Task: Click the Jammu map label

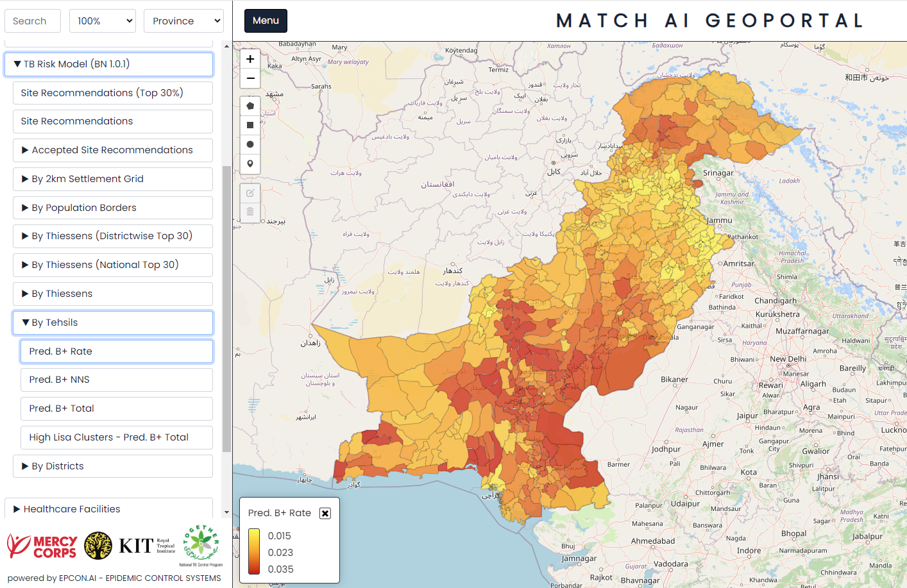Action: coord(719,221)
